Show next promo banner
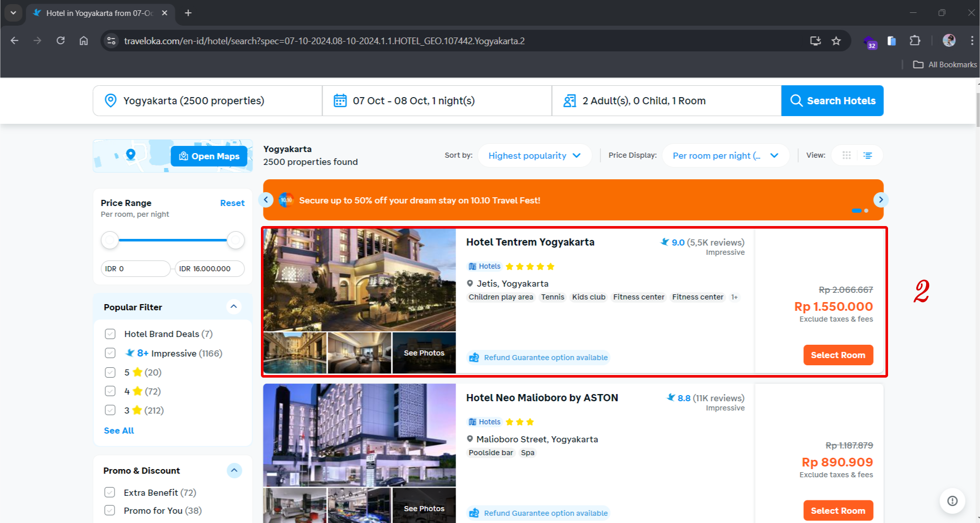This screenshot has width=980, height=523. [881, 199]
